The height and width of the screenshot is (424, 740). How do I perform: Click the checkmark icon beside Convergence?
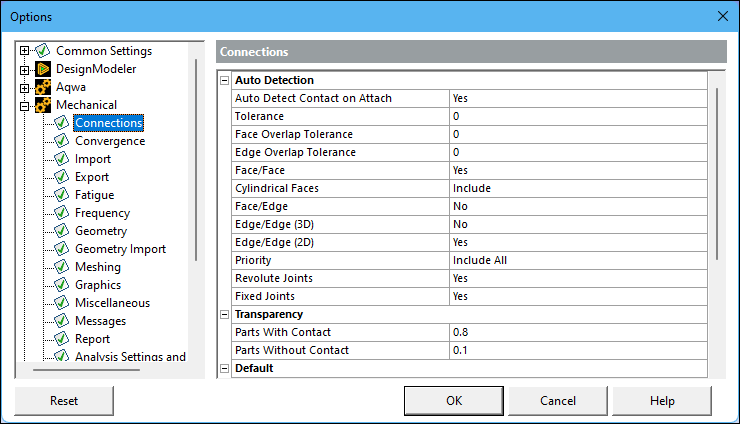pos(62,141)
